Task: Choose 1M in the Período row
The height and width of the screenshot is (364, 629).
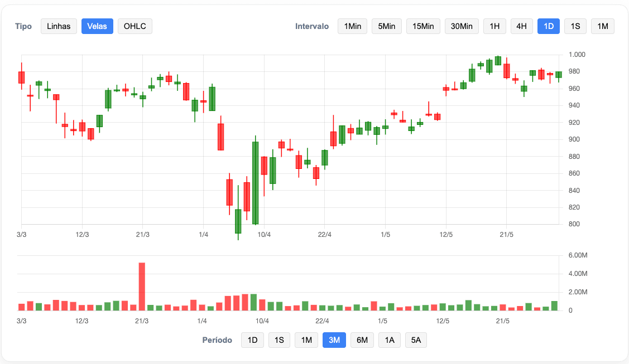Action: pos(306,340)
